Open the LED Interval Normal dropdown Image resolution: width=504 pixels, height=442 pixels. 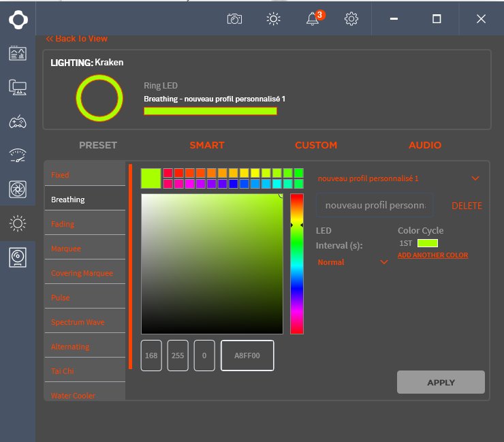353,262
